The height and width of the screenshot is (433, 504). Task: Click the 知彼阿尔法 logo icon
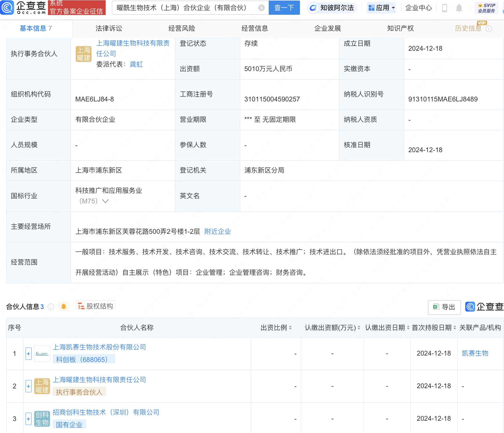point(313,8)
